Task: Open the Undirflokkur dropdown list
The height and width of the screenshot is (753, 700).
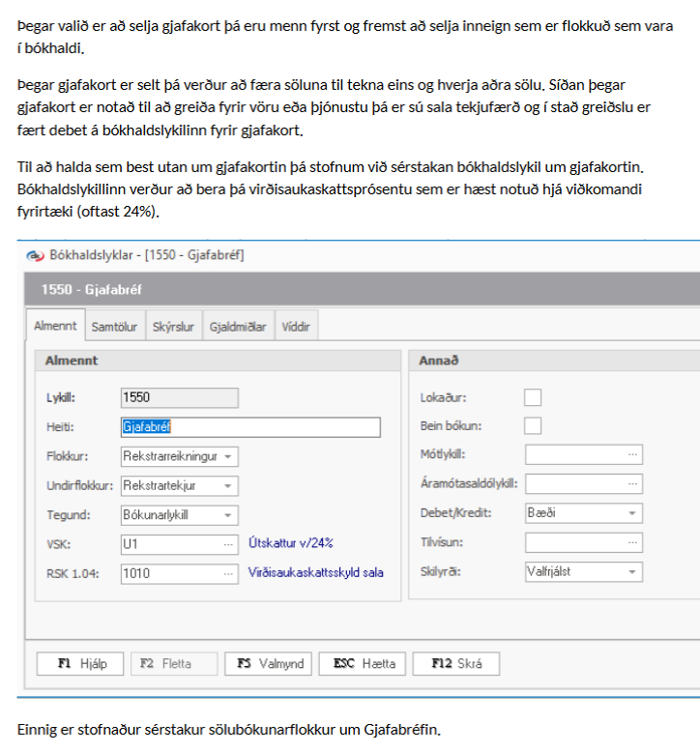Action: 227,485
